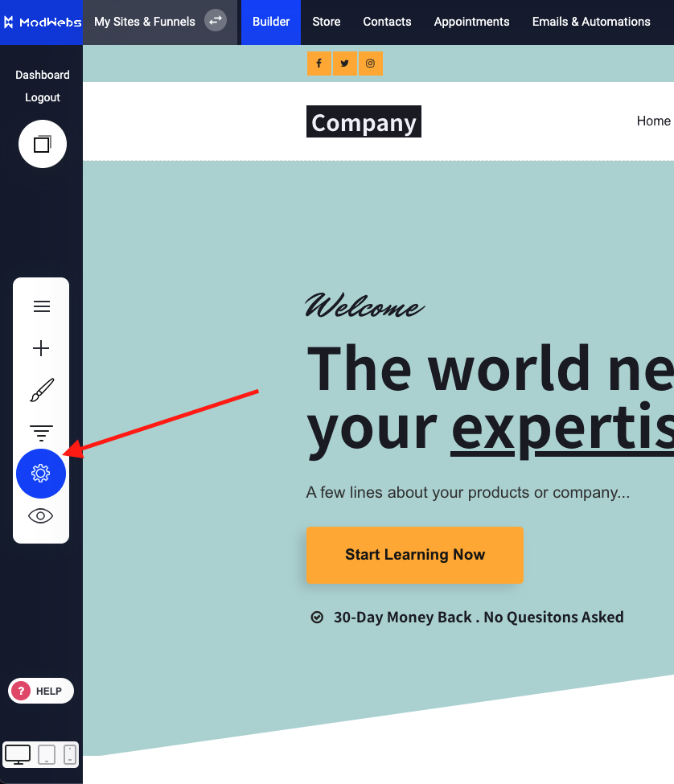Click the pages copy icon in the white circle
Screen dimensions: 674x784
click(x=43, y=144)
